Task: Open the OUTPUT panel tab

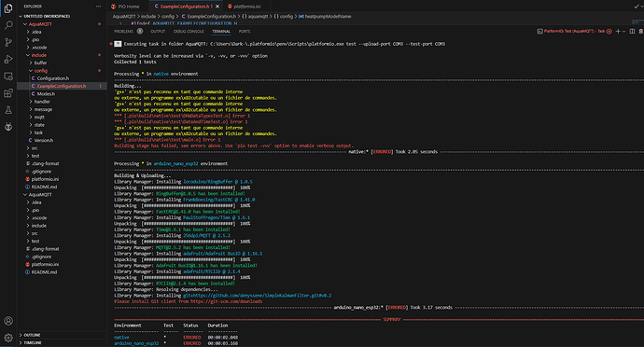Action: (158, 31)
